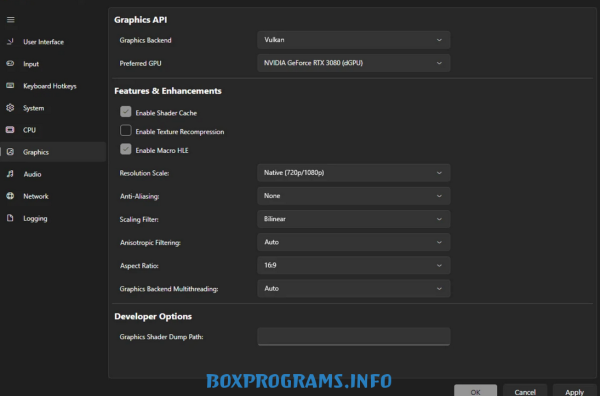Click the Graphics Shader Dump Path: label

click(161, 337)
